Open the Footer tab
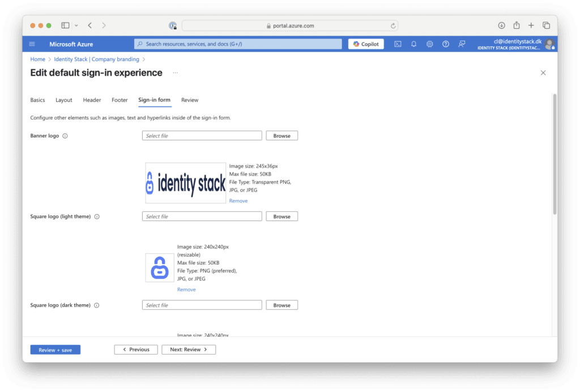The height and width of the screenshot is (392, 580). tap(120, 100)
